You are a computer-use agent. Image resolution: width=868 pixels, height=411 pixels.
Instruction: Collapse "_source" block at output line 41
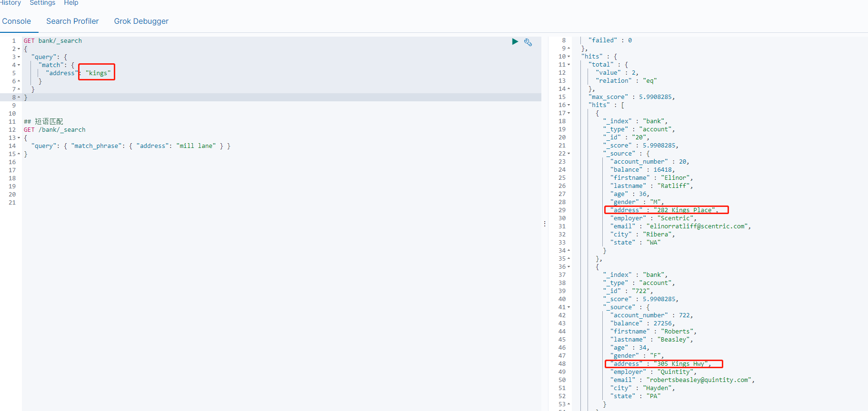[x=569, y=307]
